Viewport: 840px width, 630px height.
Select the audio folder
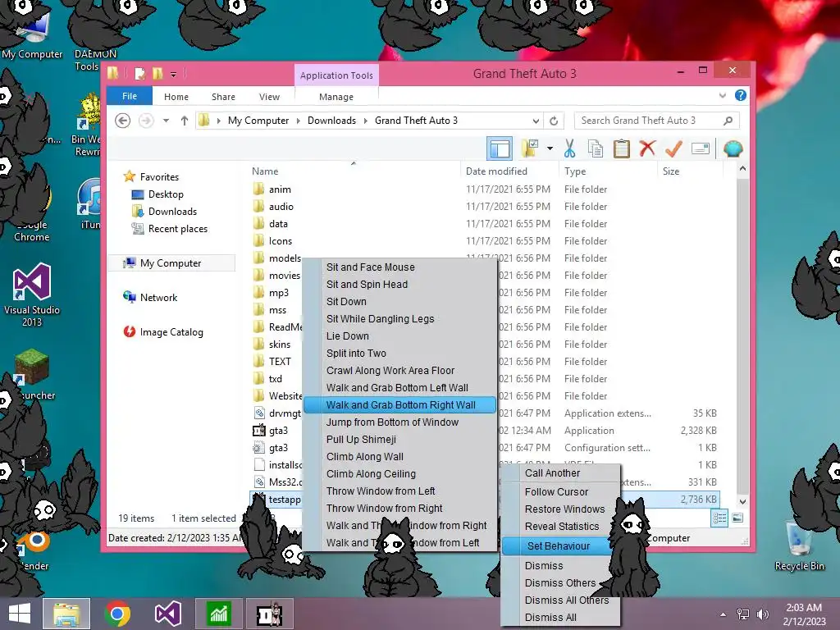(281, 206)
